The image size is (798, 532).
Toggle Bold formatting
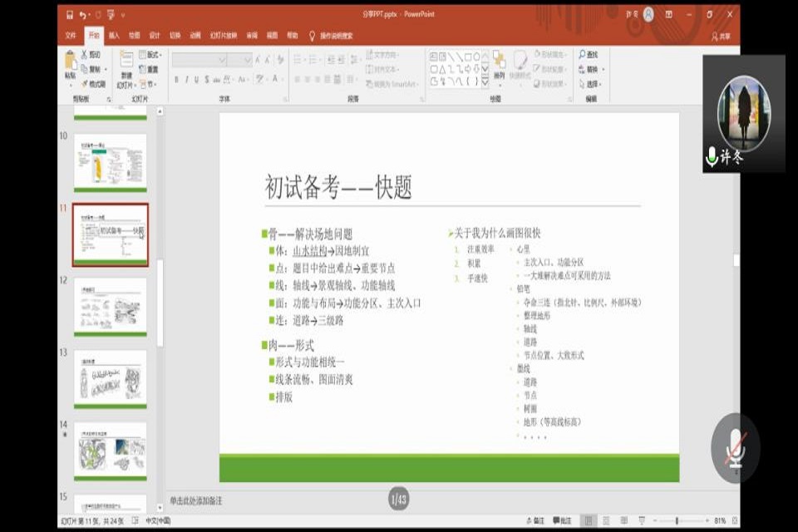176,80
